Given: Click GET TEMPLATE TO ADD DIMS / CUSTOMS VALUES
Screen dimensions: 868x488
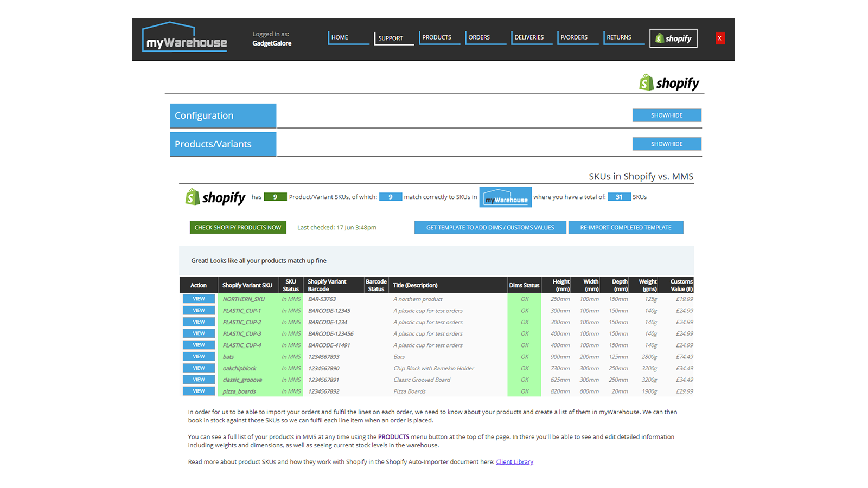Looking at the screenshot, I should [490, 227].
